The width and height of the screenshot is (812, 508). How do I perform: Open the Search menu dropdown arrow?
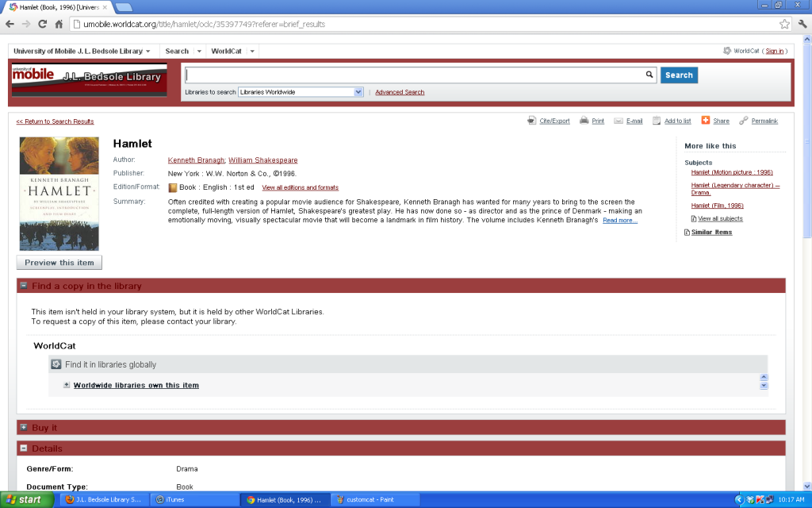click(x=197, y=50)
